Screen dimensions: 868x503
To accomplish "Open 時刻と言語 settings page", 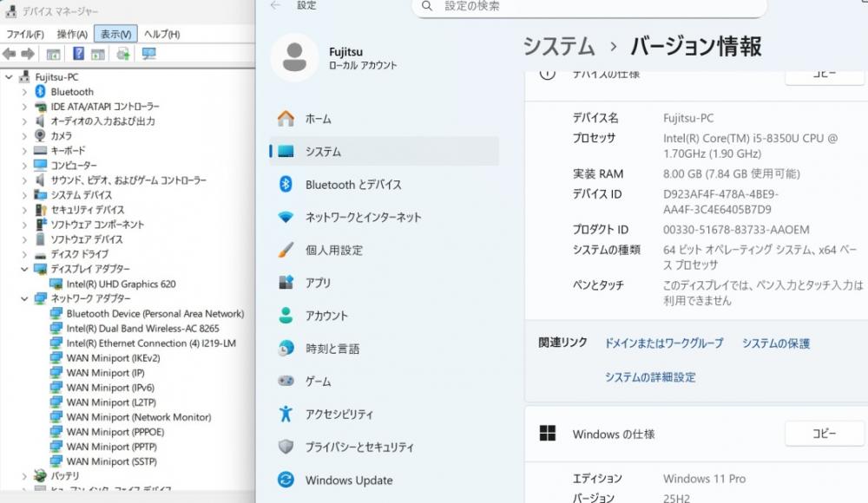I will click(x=385, y=349).
